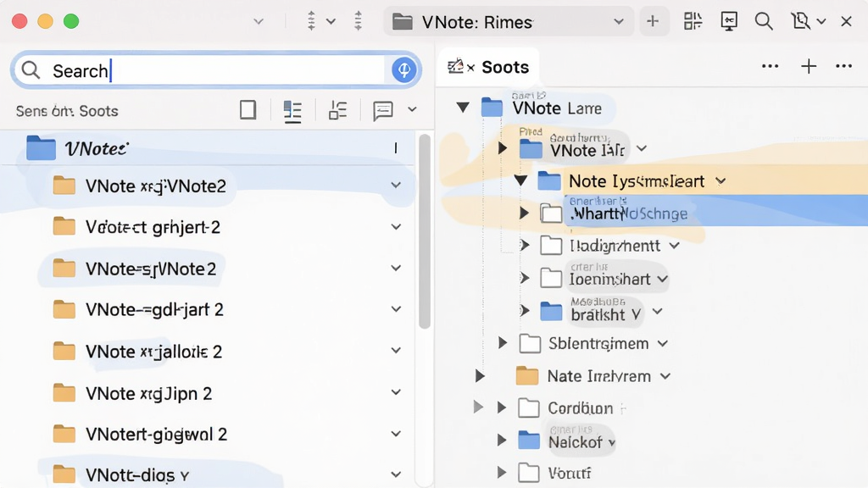
Task: Click the dropdown chevron left of toolbar divider
Action: (x=258, y=21)
